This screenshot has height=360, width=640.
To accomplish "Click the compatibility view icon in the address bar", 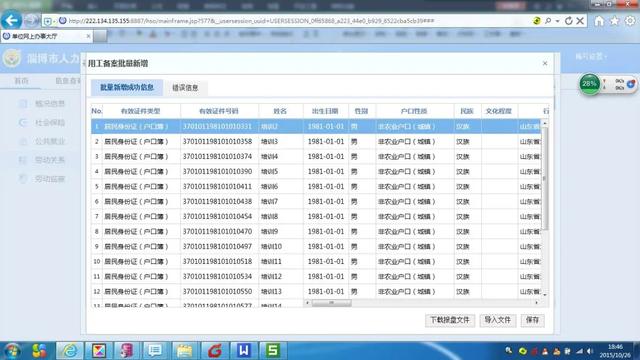I will point(537,21).
